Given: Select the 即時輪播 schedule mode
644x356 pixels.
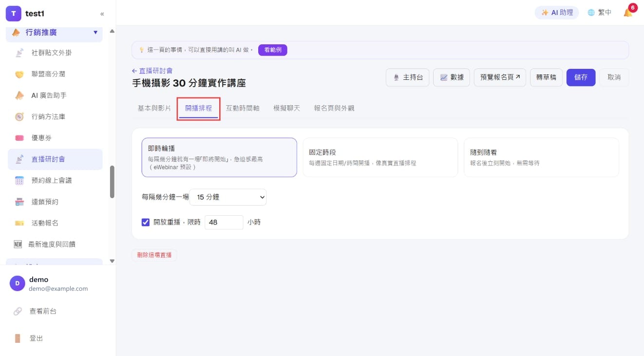Looking at the screenshot, I should 219,157.
